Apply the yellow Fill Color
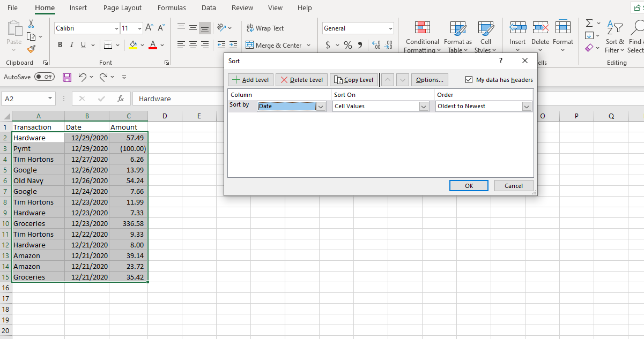The width and height of the screenshot is (644, 339). click(x=134, y=45)
